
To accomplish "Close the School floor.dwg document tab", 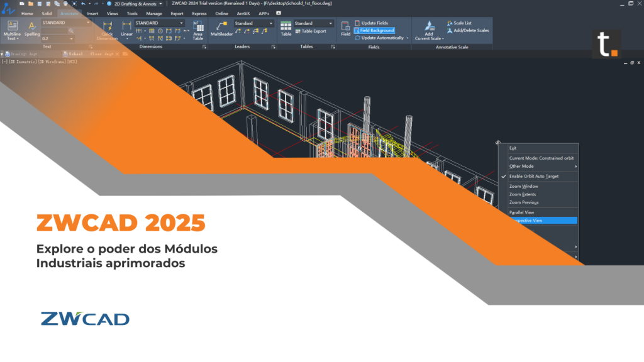I will [x=118, y=54].
